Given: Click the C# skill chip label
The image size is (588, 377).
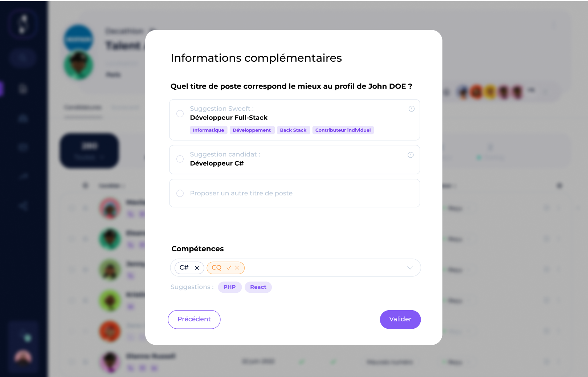Looking at the screenshot, I should [184, 268].
